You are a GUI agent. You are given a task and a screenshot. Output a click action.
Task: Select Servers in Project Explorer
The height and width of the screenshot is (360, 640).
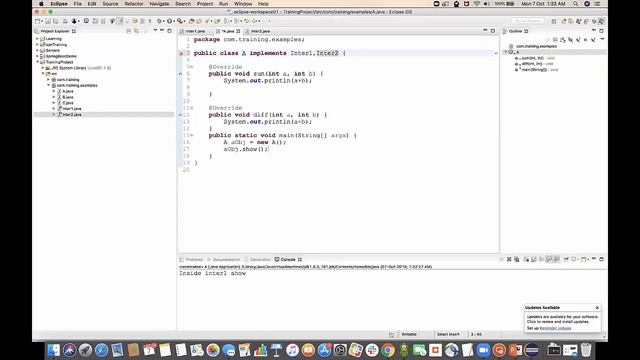(x=53, y=50)
